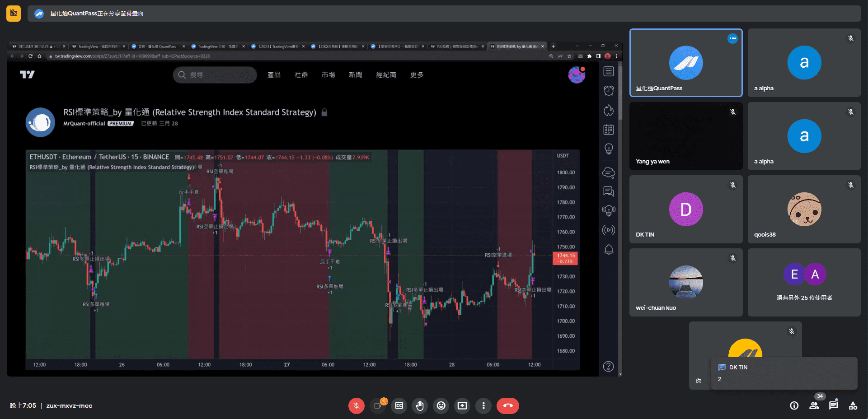The height and width of the screenshot is (419, 868).
Task: Open browser tab search dropdown arrow
Action: point(577,46)
